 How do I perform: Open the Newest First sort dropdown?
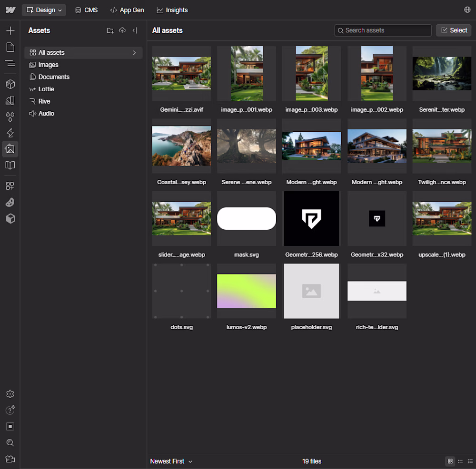(171, 461)
